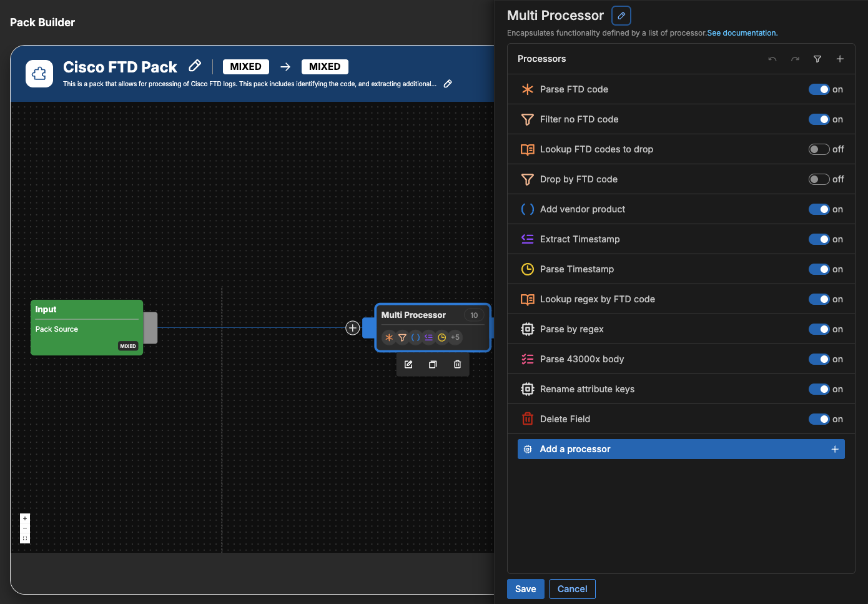
Task: Toggle off Filter no FTD code processor
Action: [x=819, y=119]
